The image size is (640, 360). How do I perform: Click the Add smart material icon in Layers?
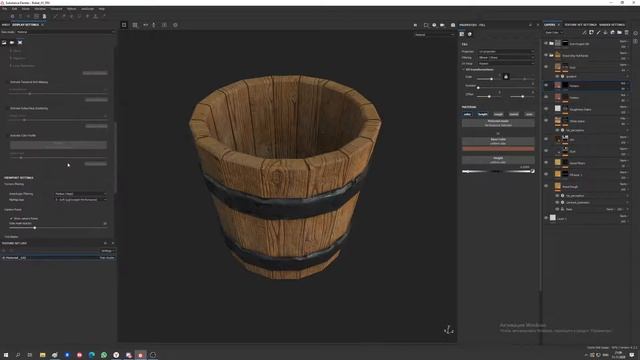pyautogui.click(x=613, y=33)
